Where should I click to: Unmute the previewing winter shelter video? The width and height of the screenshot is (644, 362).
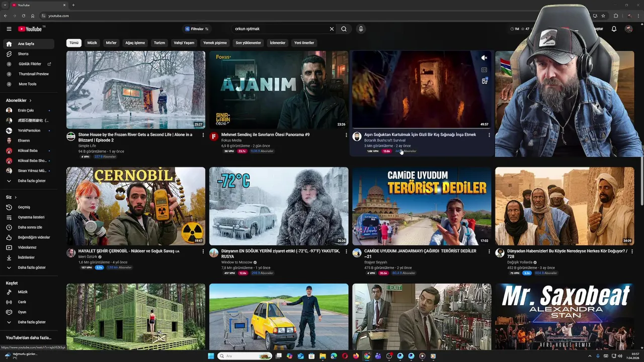(x=484, y=58)
